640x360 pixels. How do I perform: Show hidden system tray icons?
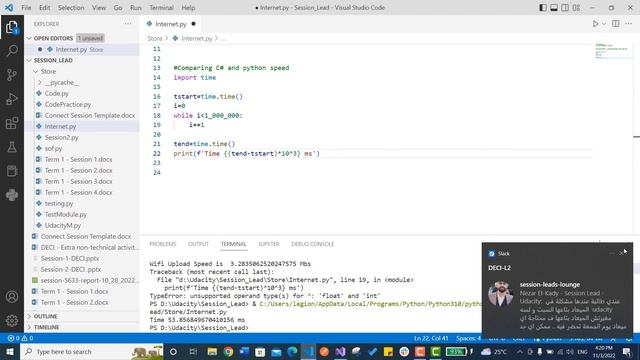[x=520, y=351]
